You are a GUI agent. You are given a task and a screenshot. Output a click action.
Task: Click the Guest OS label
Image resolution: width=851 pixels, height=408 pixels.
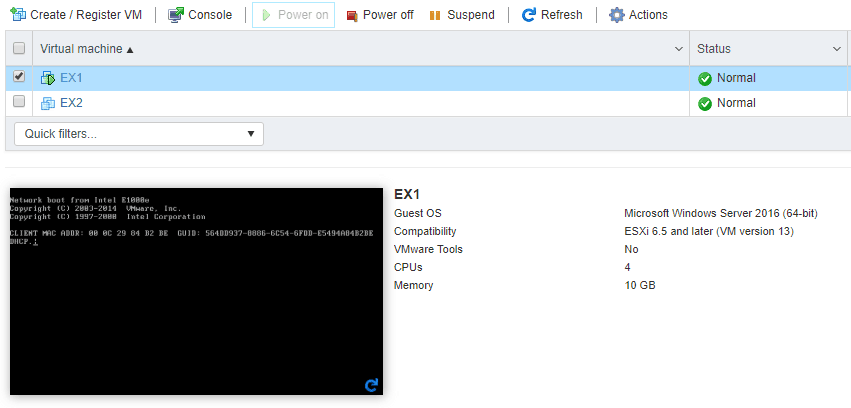click(x=418, y=214)
